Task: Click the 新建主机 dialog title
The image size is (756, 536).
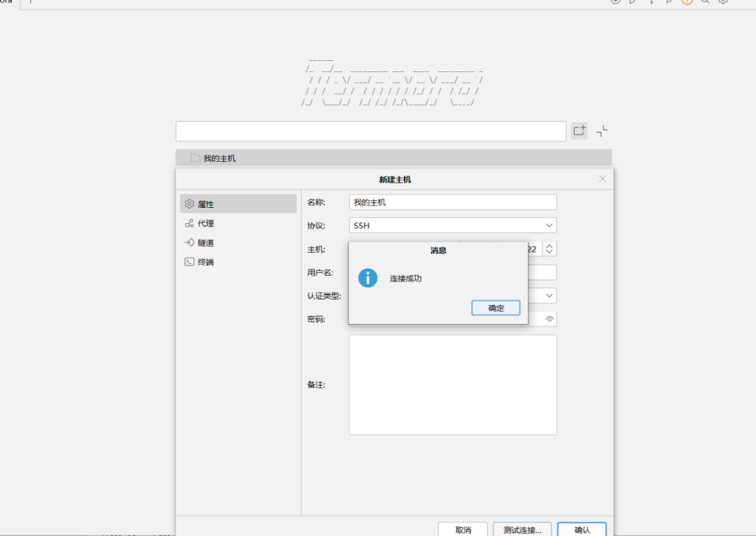Action: (395, 179)
